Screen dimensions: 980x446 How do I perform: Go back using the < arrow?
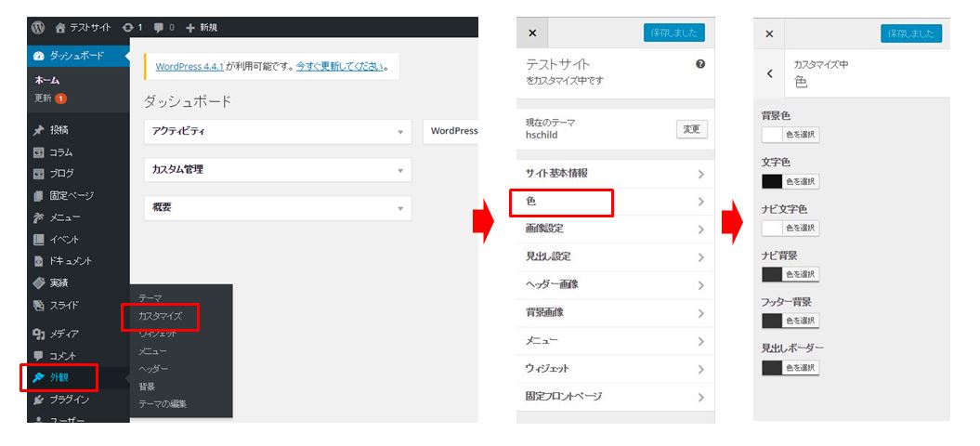pyautogui.click(x=769, y=73)
